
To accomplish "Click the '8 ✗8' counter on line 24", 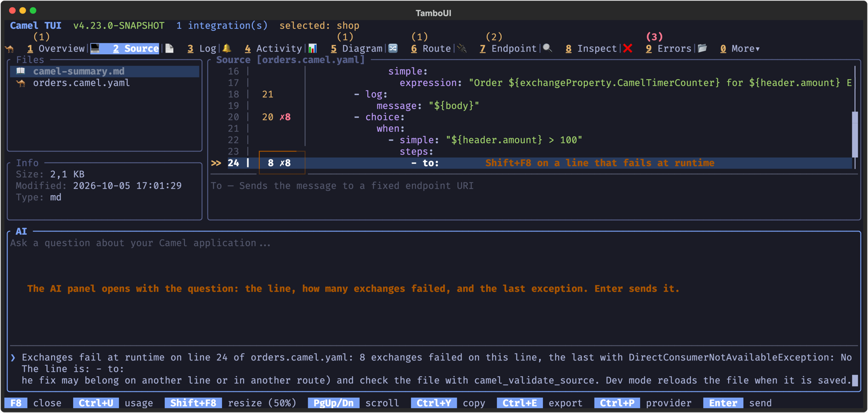I will (279, 163).
